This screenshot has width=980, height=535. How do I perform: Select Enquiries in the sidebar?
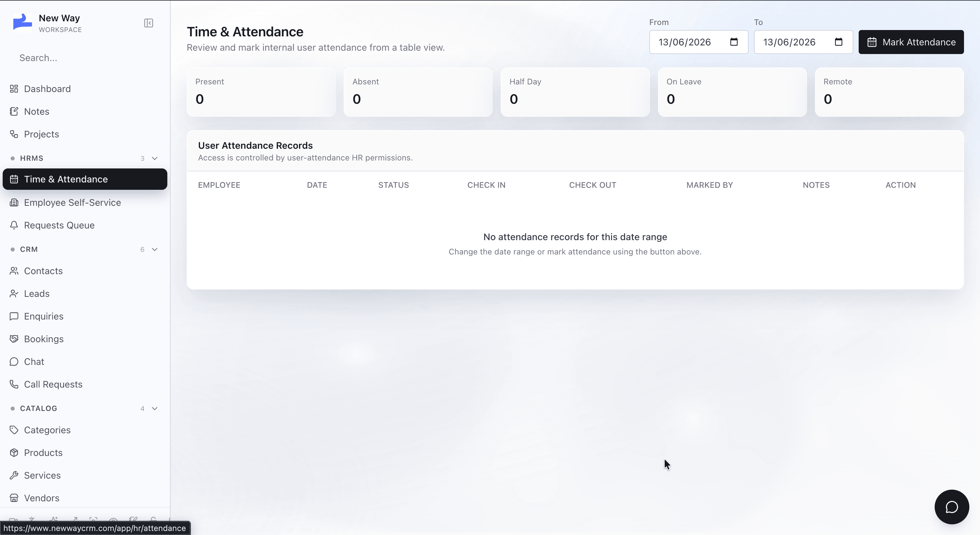click(x=85, y=317)
